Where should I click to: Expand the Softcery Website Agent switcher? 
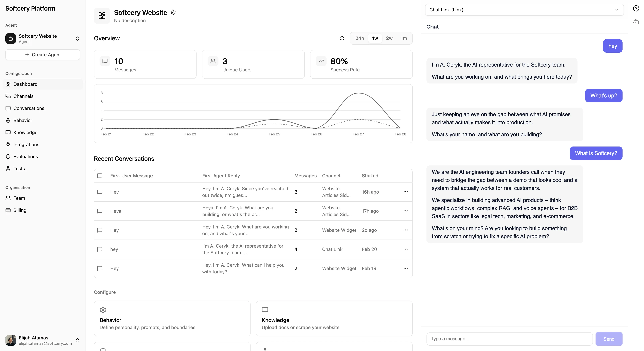pos(77,39)
